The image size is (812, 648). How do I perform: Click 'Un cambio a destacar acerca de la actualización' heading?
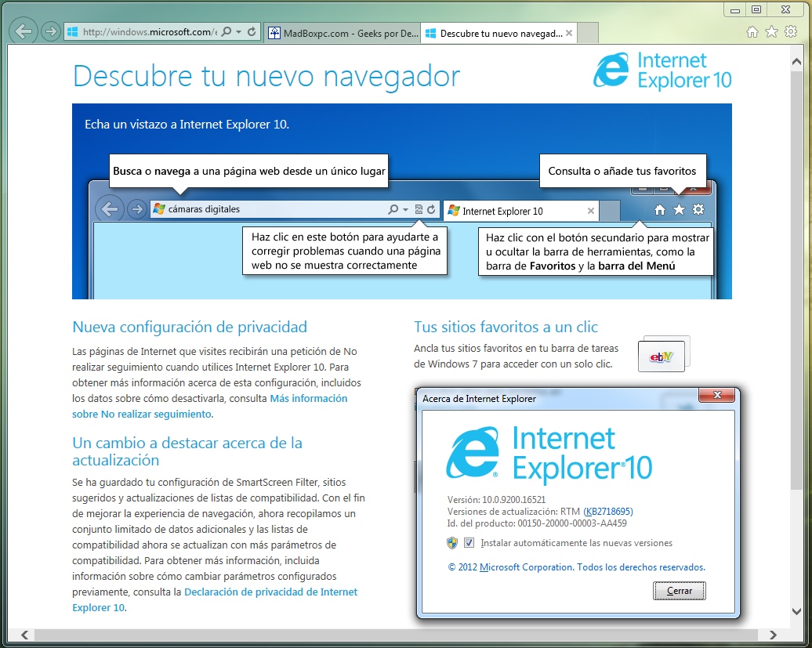[187, 451]
